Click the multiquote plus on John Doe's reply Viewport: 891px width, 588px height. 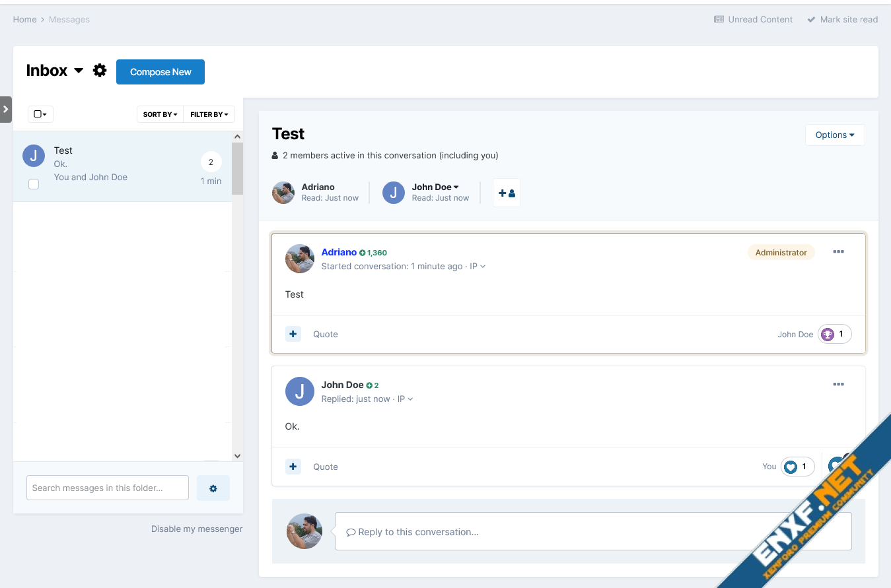(x=293, y=467)
